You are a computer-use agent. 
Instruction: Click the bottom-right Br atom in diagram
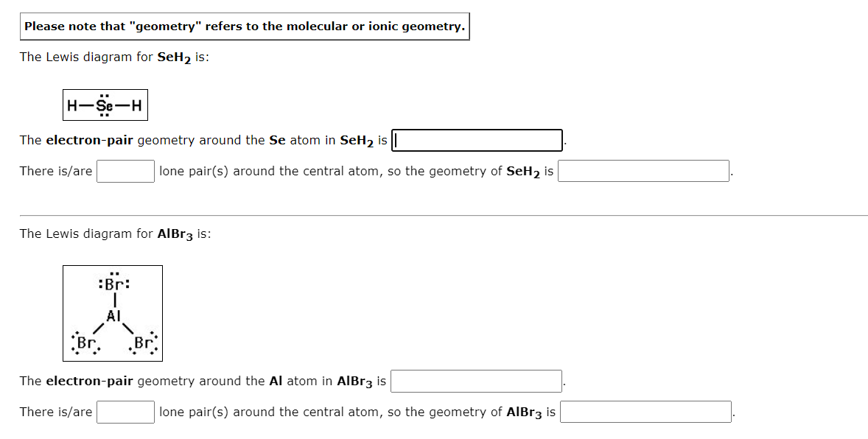[143, 343]
